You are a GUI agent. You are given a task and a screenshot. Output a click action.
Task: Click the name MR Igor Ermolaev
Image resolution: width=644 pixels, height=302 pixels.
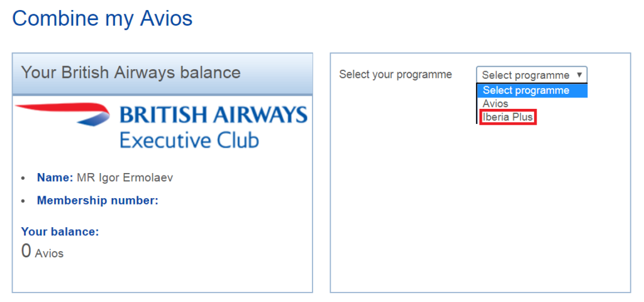pyautogui.click(x=125, y=177)
